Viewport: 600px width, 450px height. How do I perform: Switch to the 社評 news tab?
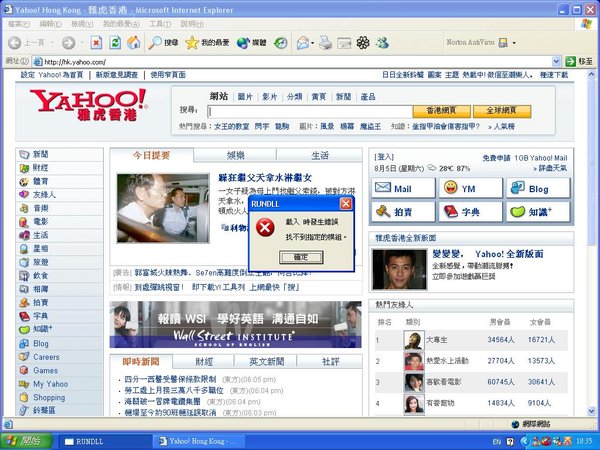tap(330, 361)
